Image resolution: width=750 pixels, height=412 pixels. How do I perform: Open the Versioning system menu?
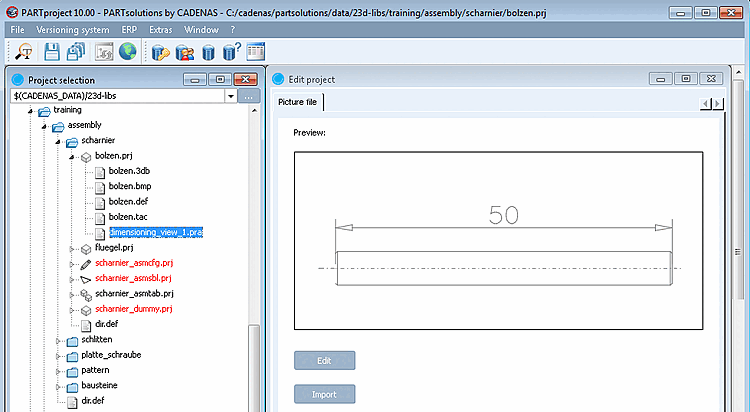point(73,30)
